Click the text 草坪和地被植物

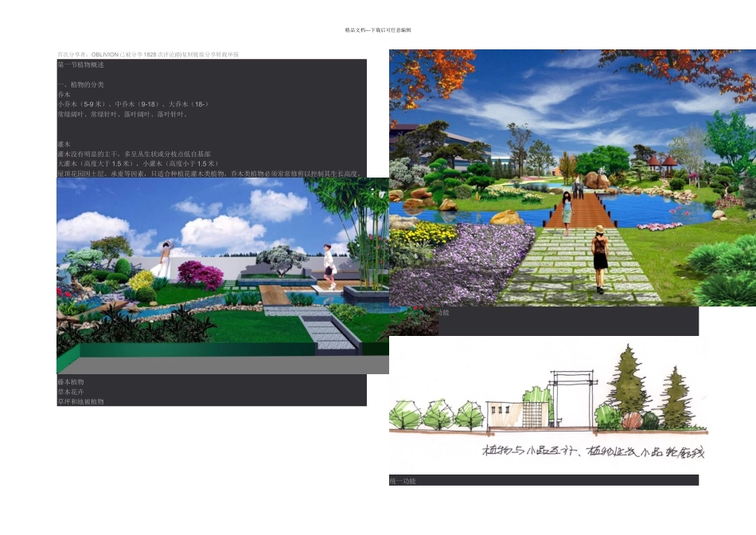pos(80,401)
